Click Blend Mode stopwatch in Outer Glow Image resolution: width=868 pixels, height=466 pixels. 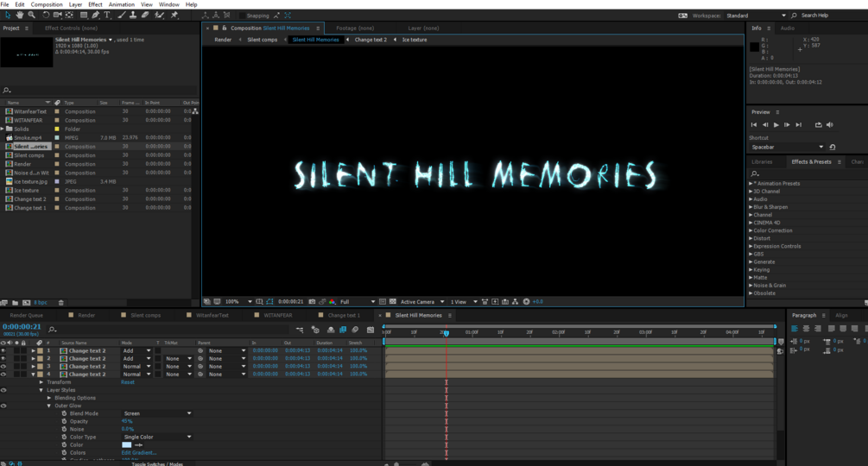coord(64,413)
